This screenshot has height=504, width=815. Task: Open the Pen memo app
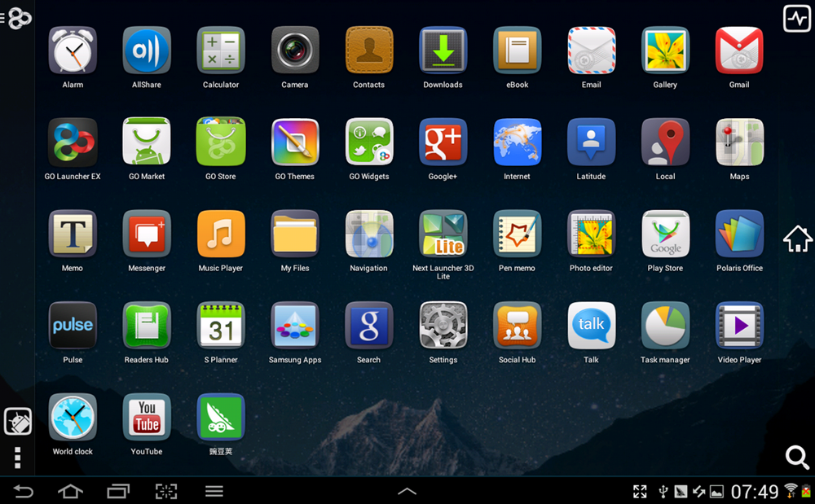pos(517,234)
